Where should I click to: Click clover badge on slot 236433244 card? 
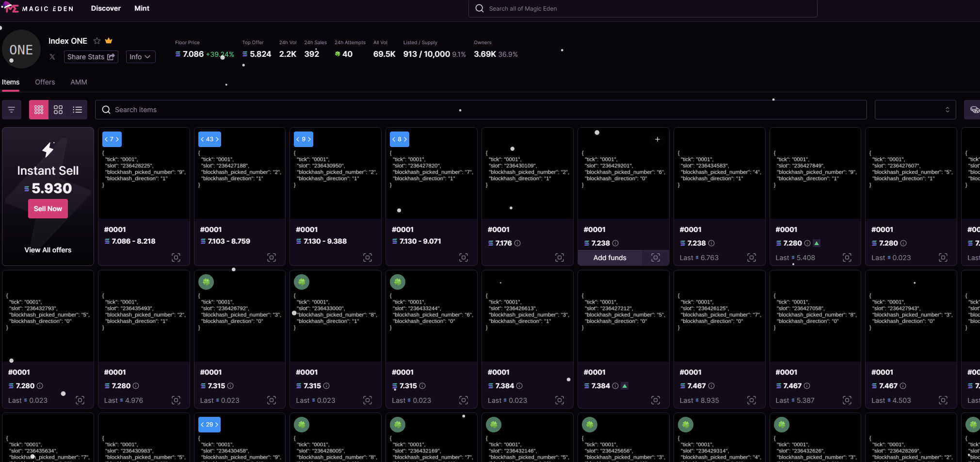click(398, 282)
